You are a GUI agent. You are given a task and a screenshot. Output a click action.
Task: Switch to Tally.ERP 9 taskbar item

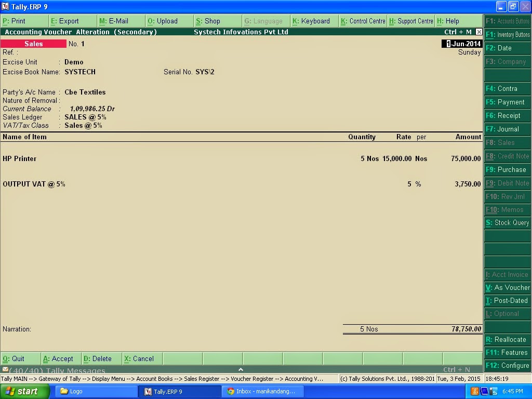(x=179, y=392)
